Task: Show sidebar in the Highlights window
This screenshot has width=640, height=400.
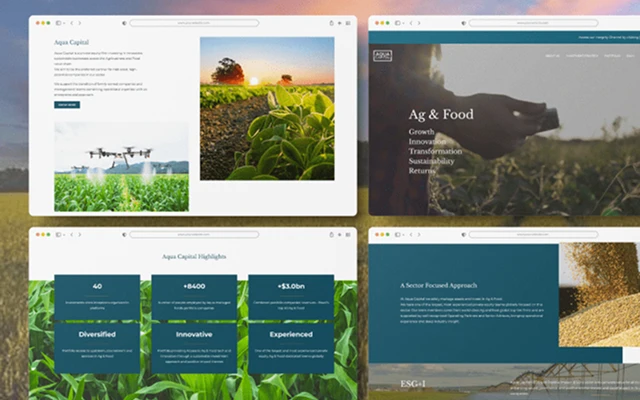Action: point(58,235)
